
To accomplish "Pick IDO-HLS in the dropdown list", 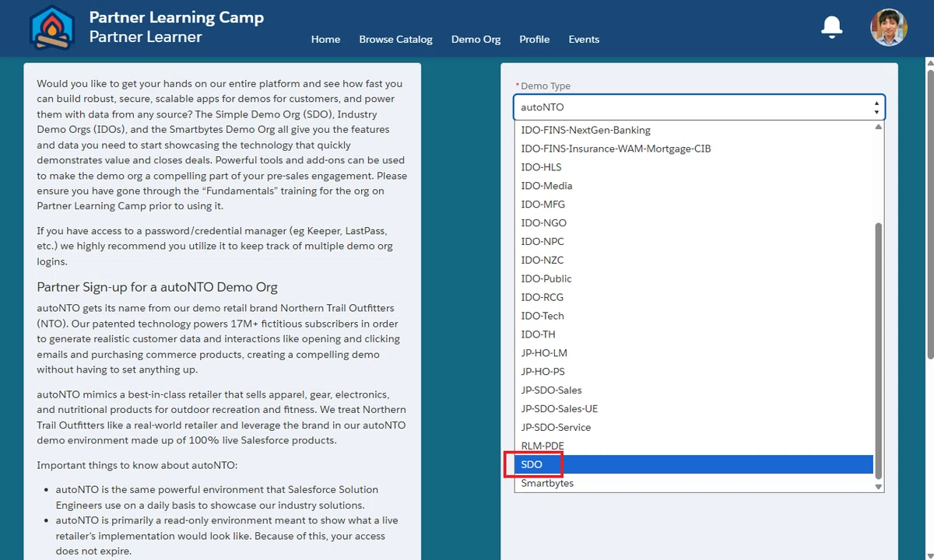I will (x=693, y=167).
